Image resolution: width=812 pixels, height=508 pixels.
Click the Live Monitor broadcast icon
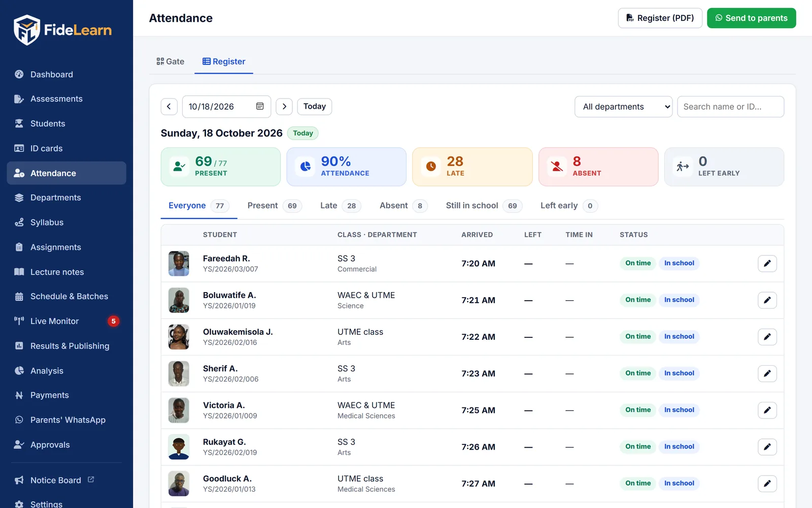click(19, 321)
